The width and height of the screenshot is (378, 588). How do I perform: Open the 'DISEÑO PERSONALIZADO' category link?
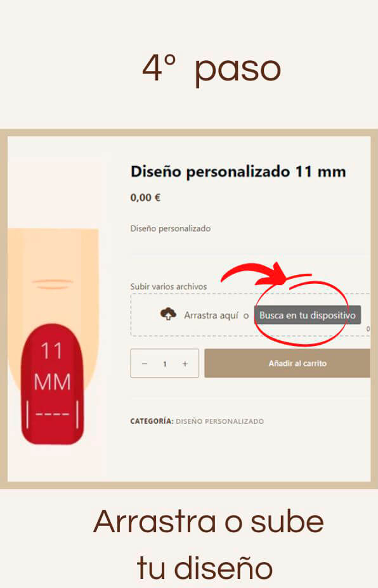(x=219, y=421)
